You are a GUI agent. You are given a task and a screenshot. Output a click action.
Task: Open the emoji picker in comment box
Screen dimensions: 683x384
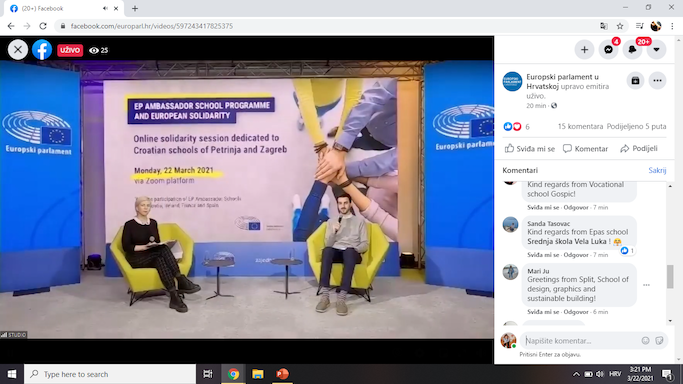(x=645, y=340)
